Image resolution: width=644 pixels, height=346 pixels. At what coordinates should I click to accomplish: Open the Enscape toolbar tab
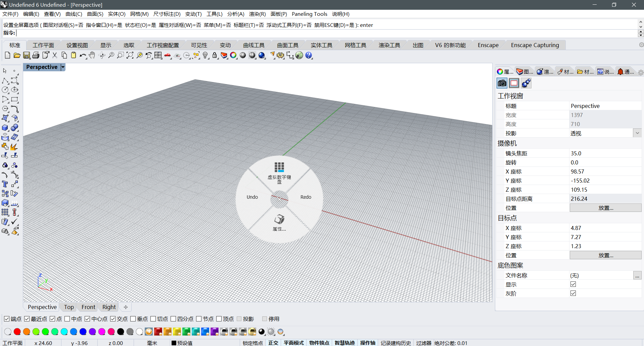pyautogui.click(x=488, y=45)
